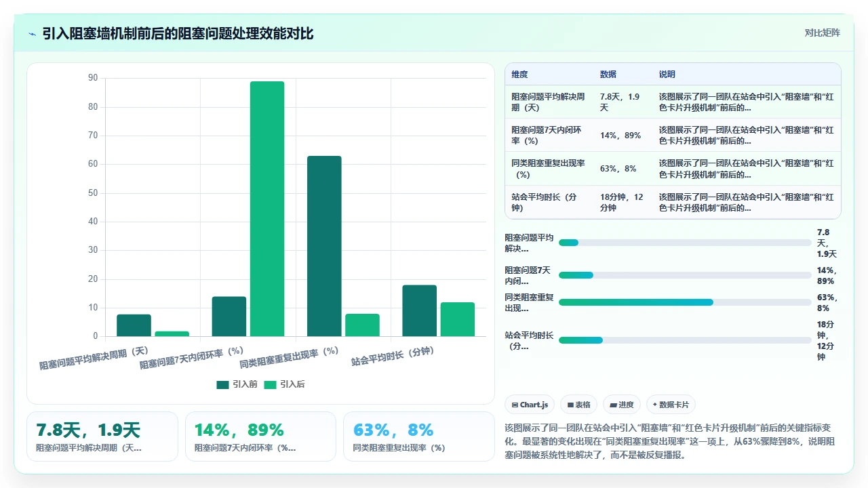Open the 14%，89% stat card

tap(260, 436)
